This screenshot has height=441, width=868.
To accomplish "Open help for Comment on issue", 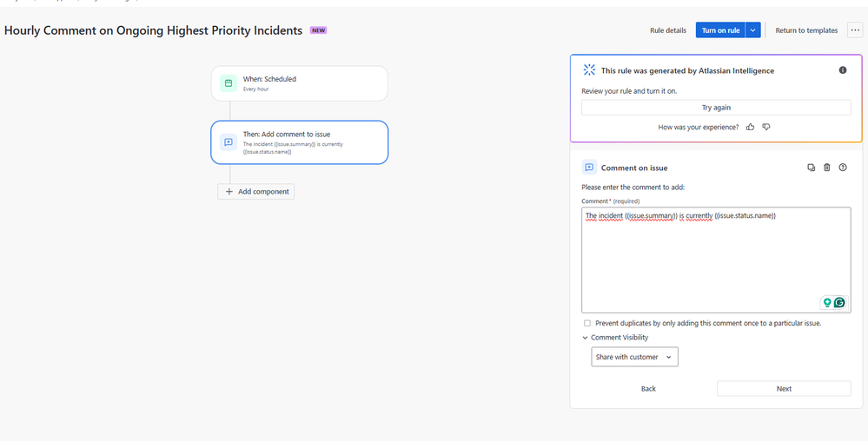I will 843,168.
